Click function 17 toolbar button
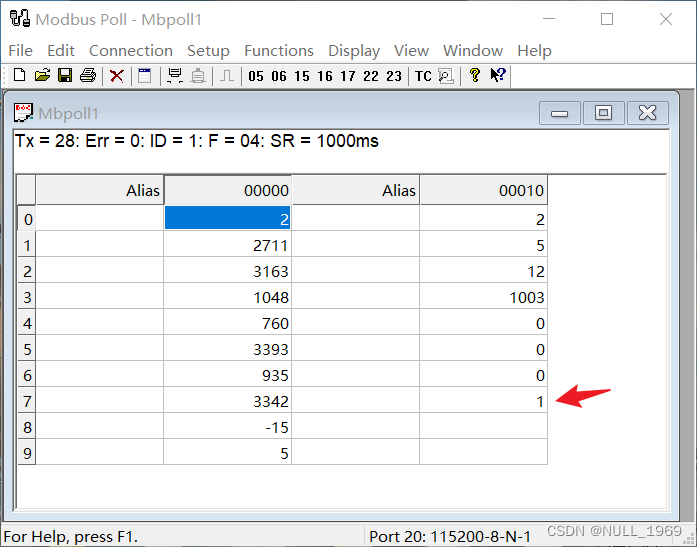Image resolution: width=697 pixels, height=547 pixels. [x=348, y=76]
